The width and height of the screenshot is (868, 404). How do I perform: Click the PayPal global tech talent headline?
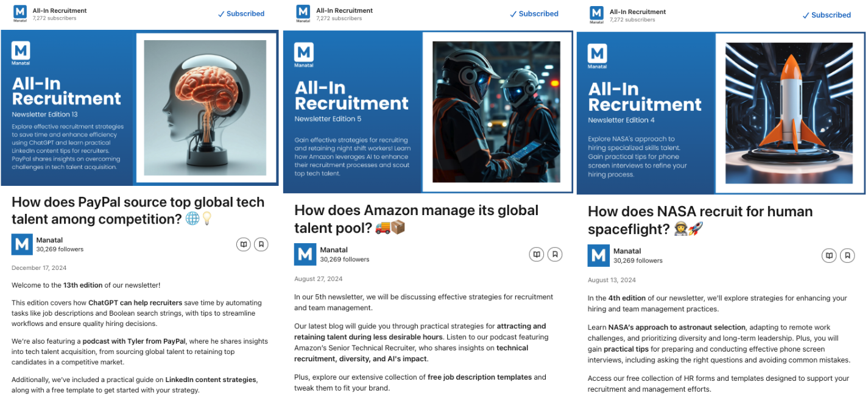pyautogui.click(x=138, y=210)
